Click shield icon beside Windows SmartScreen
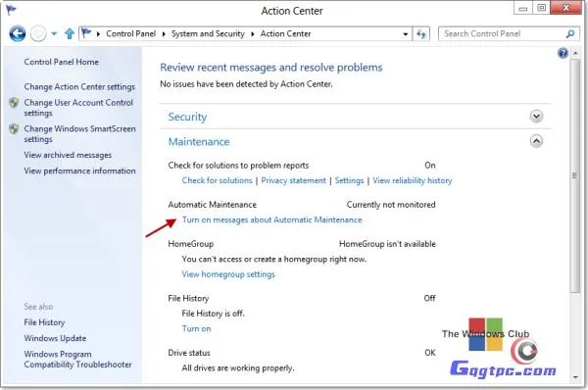 click(14, 128)
